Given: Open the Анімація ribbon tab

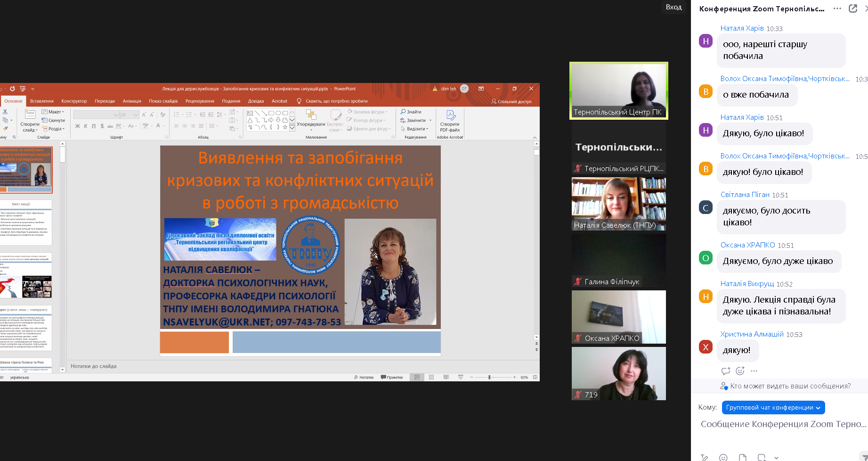Looking at the screenshot, I should [x=132, y=101].
